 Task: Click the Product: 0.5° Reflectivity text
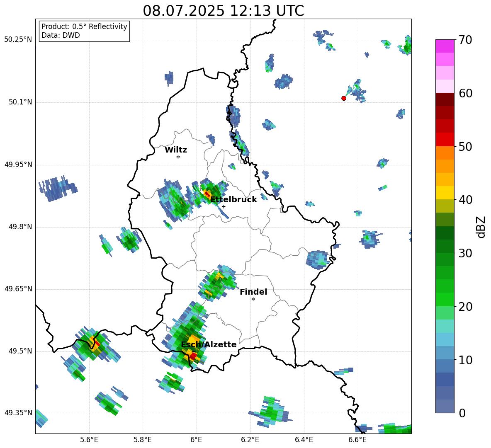coord(84,26)
